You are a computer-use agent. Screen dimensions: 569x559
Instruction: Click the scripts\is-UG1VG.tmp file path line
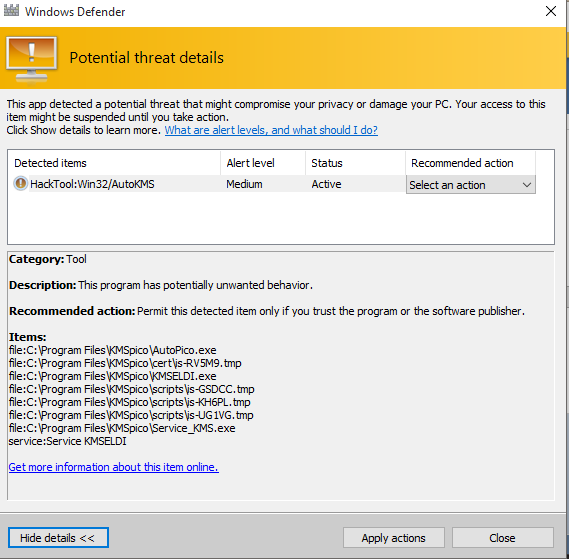131,415
